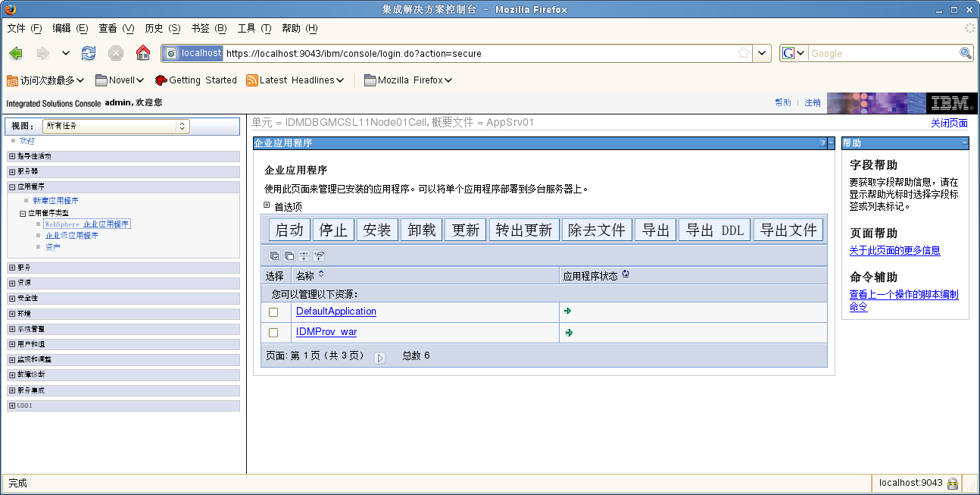Image resolution: width=980 pixels, height=495 pixels.
Task: Select WebSphere 企业应用程序 in the tree
Action: click(87, 224)
